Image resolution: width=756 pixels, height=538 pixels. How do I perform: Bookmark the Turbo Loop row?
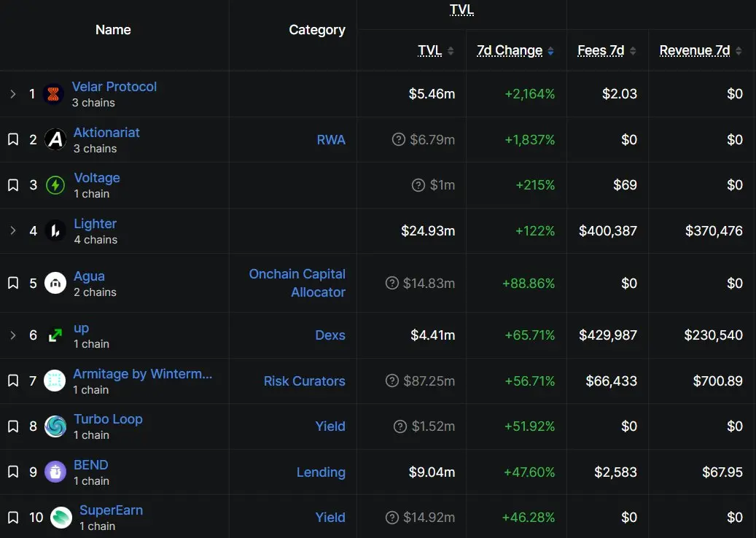click(13, 426)
